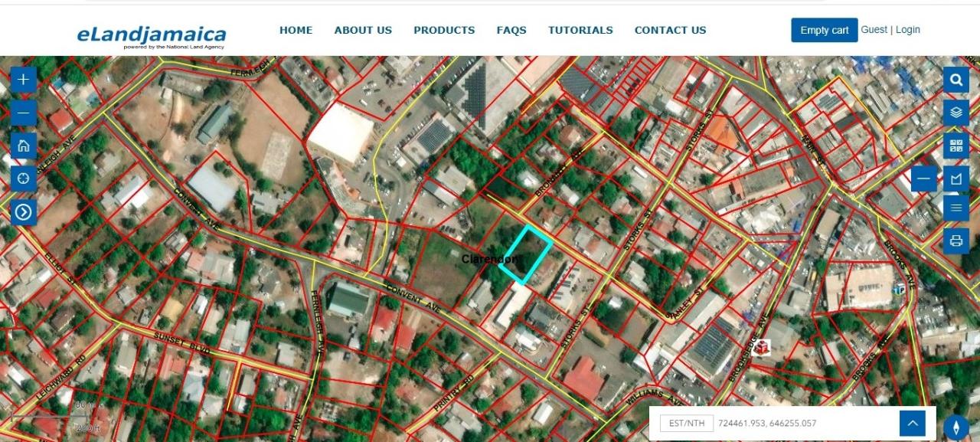Click the Clarendon map label
Screen dimensions: 980x442
[490, 259]
